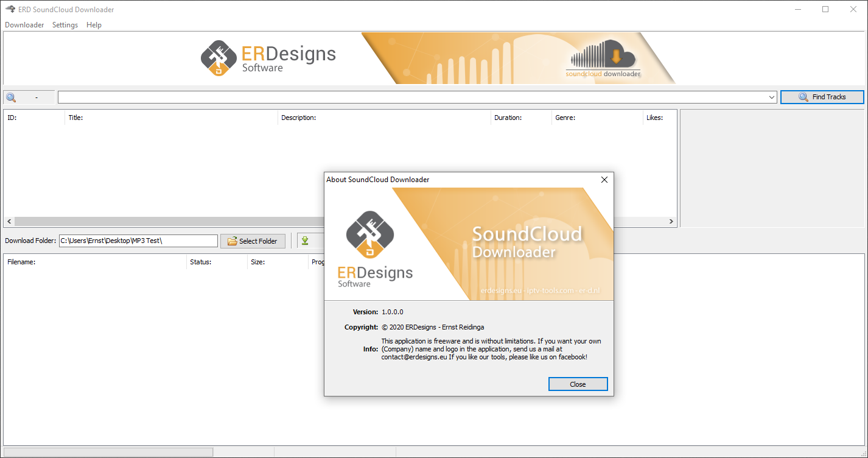Click the track list horizontal scrollbar thumb
868x458 pixels.
tap(169, 222)
